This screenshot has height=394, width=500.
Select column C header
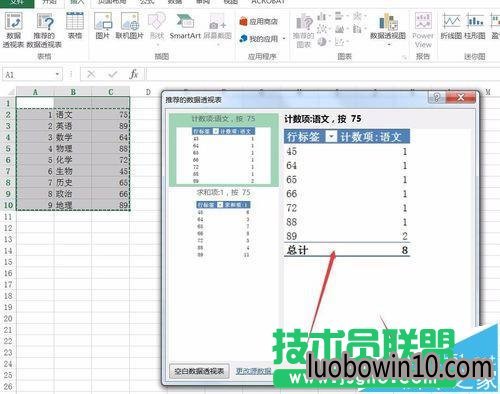[x=111, y=92]
